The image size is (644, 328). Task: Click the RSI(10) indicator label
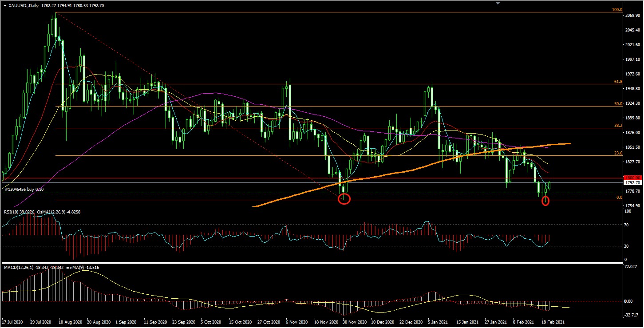click(19, 212)
